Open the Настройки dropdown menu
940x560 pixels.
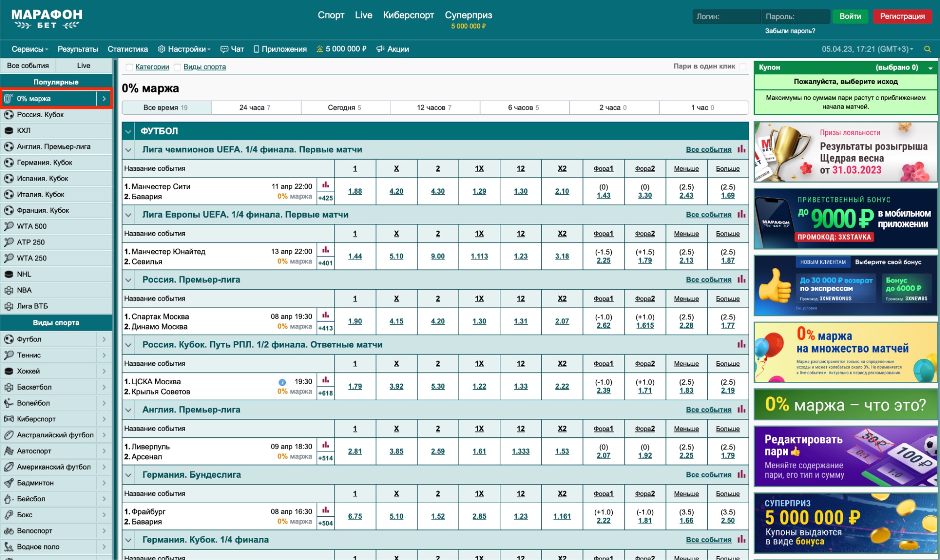tap(184, 49)
